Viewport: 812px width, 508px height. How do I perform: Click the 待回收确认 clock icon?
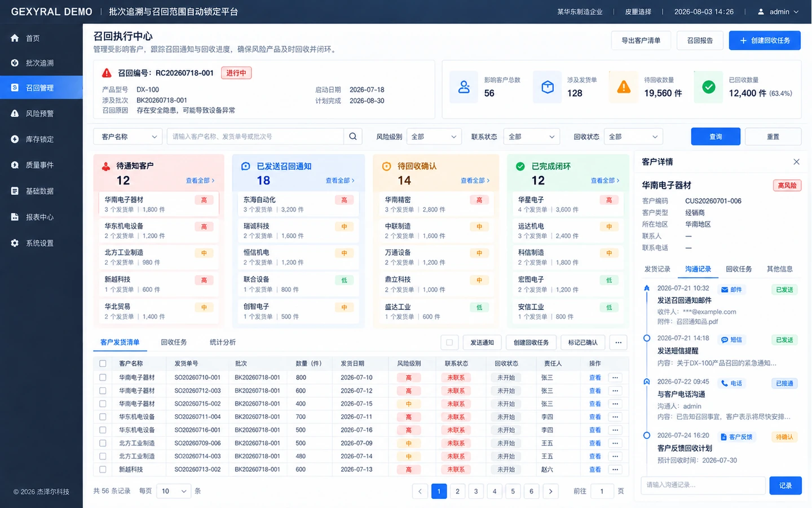click(387, 167)
